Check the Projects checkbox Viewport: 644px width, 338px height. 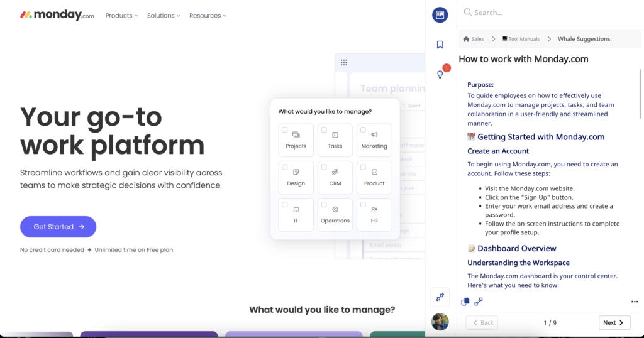285,130
